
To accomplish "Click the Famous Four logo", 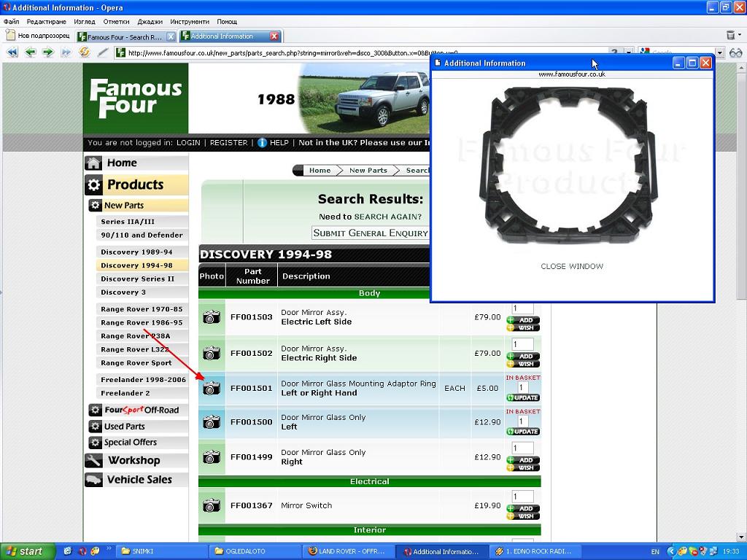I will point(136,98).
